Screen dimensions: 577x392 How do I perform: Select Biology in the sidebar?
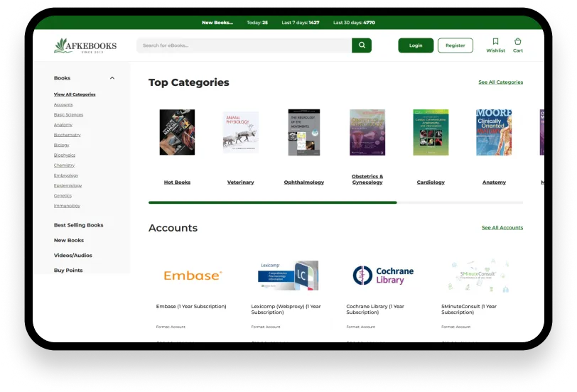coord(61,145)
